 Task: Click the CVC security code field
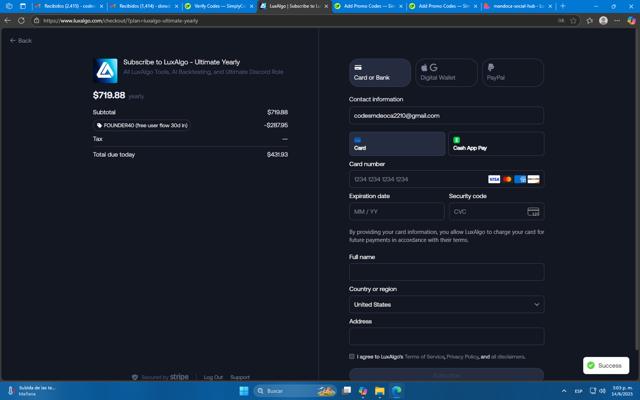coord(496,211)
